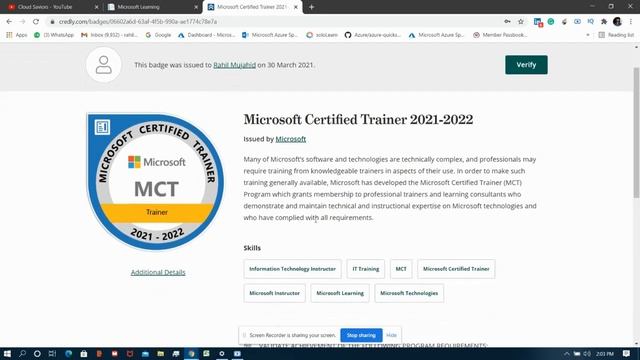Show hidden system tray icons
The image size is (640, 360).
(x=567, y=353)
